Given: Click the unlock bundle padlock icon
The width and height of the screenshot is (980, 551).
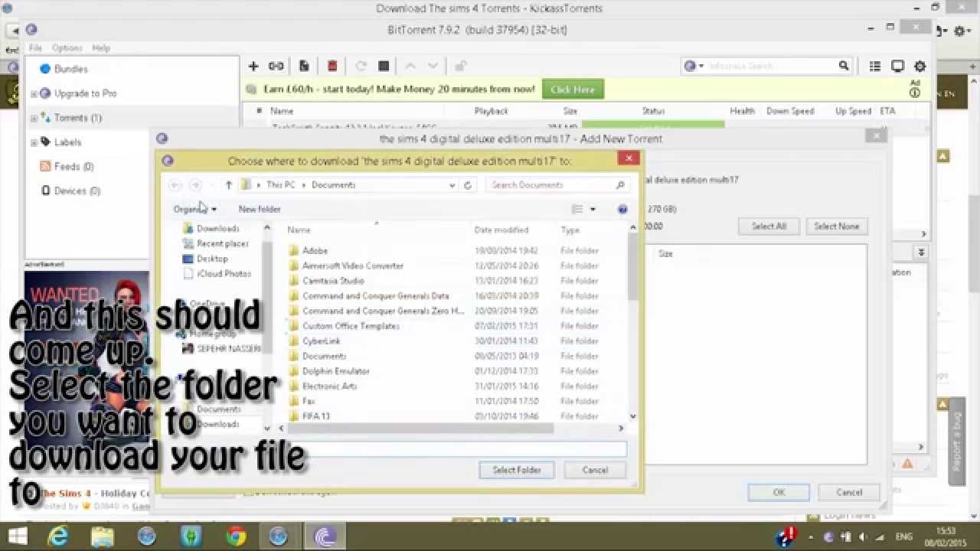Looking at the screenshot, I should tap(460, 66).
